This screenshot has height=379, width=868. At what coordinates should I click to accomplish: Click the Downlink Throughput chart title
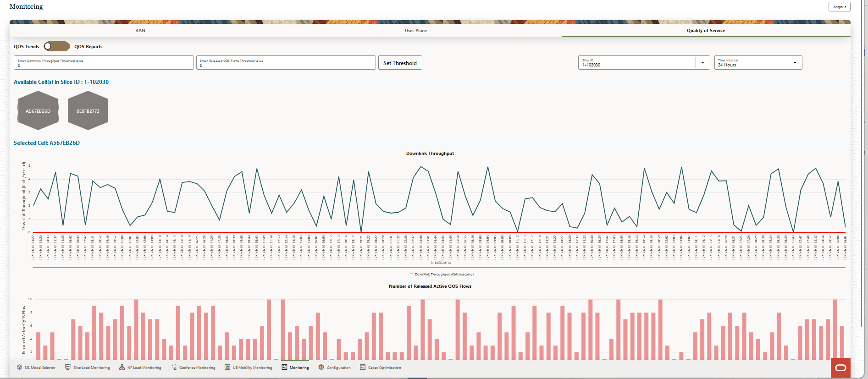pos(430,154)
